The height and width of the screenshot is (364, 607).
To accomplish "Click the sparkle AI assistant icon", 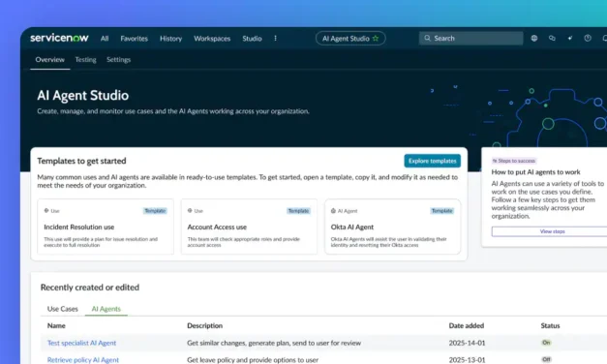I will (570, 38).
